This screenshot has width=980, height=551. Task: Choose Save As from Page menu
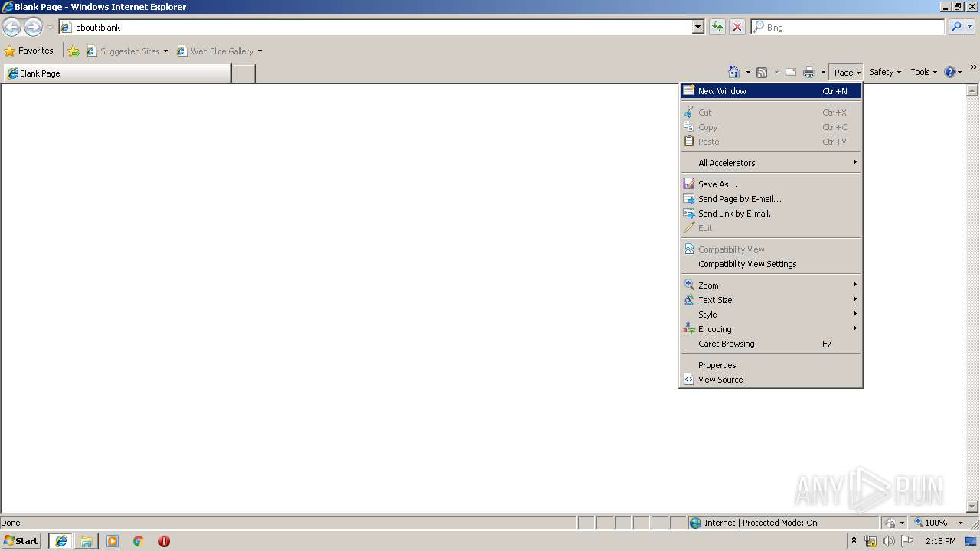point(771,184)
